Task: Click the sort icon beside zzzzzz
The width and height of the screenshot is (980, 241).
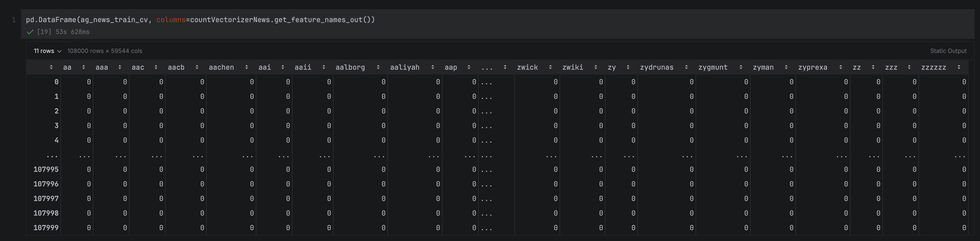Action: (959, 67)
